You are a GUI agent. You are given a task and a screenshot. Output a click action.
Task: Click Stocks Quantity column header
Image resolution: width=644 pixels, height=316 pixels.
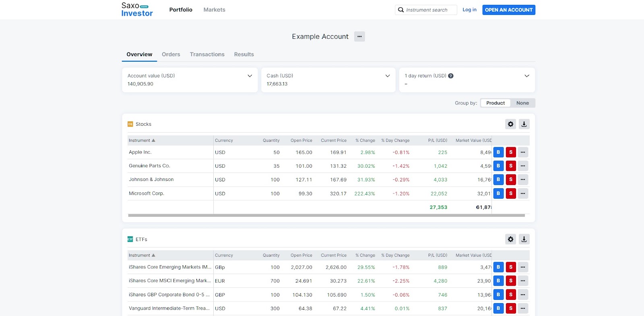[x=271, y=140]
